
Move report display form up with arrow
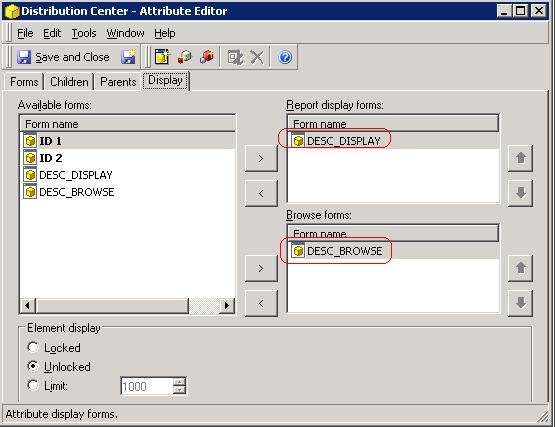(521, 158)
